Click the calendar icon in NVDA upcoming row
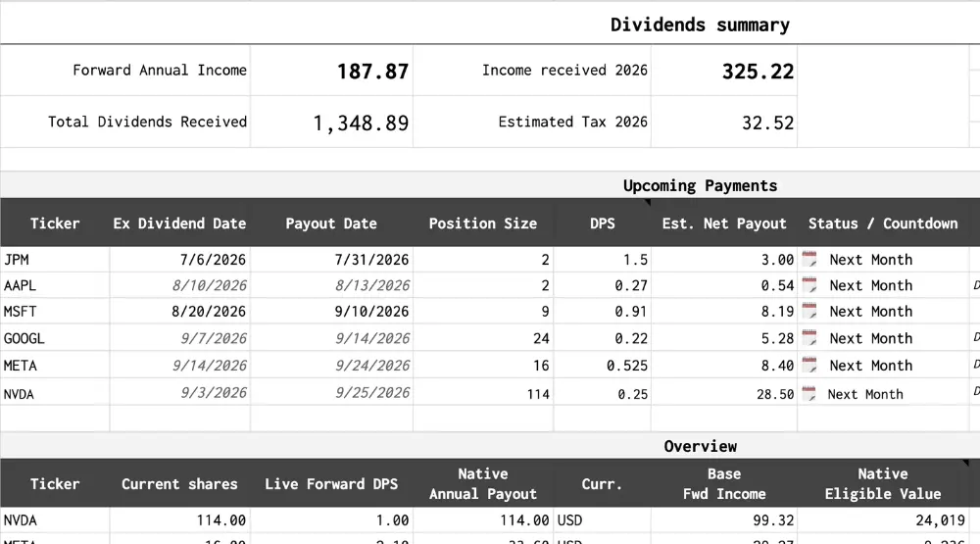980x544 pixels. 809,393
